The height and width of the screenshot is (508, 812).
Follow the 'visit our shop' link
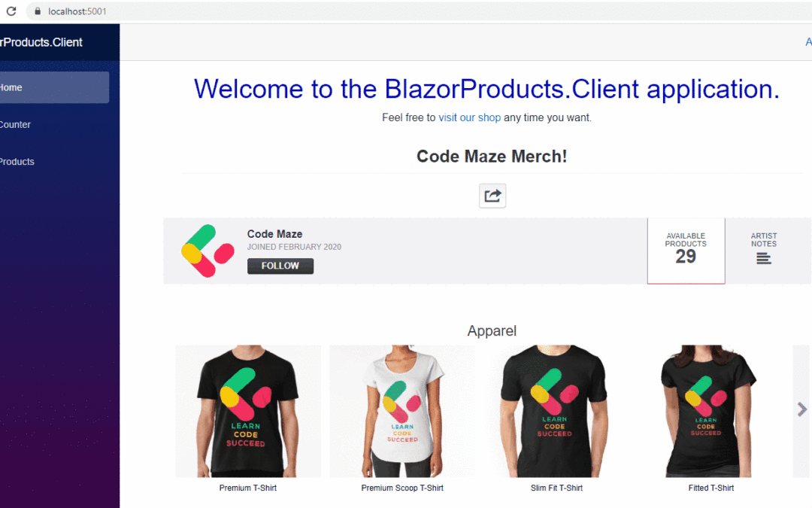(x=470, y=117)
